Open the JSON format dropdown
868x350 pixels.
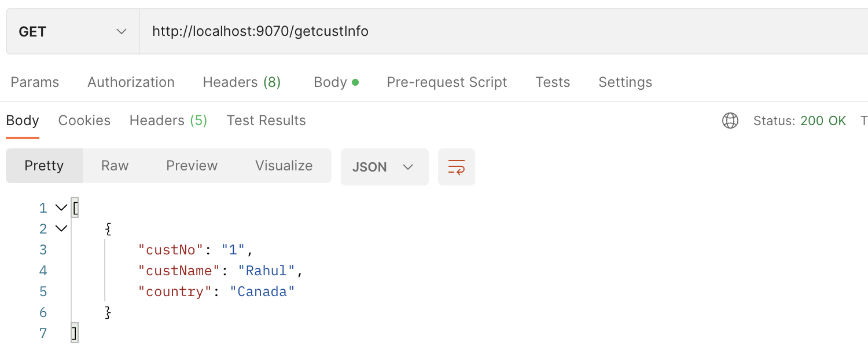pyautogui.click(x=384, y=167)
